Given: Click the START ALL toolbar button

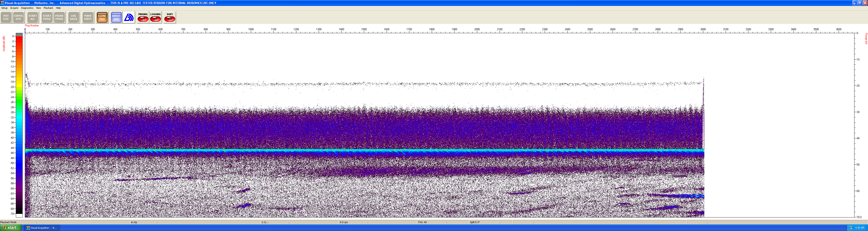Looking at the screenshot, I should click(x=33, y=18).
